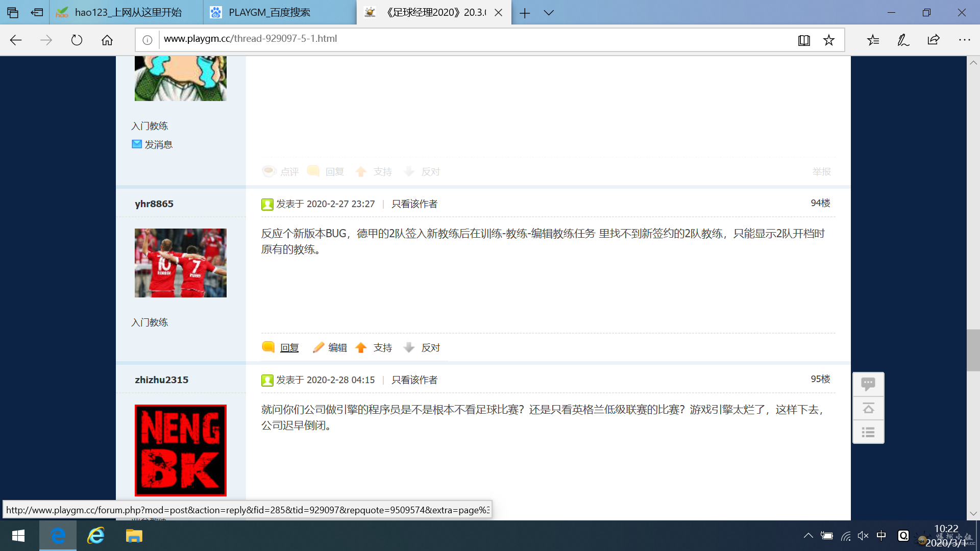
Task: Click the browser Refresh icon
Action: click(77, 40)
